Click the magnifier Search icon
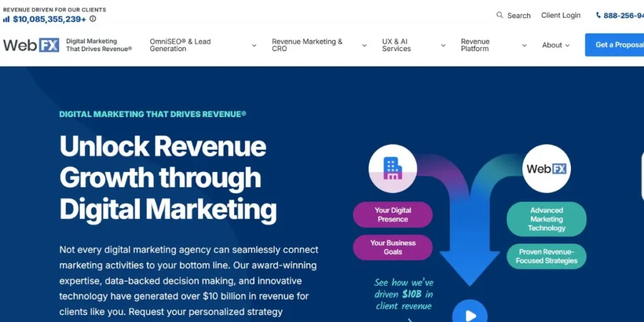 pos(499,15)
